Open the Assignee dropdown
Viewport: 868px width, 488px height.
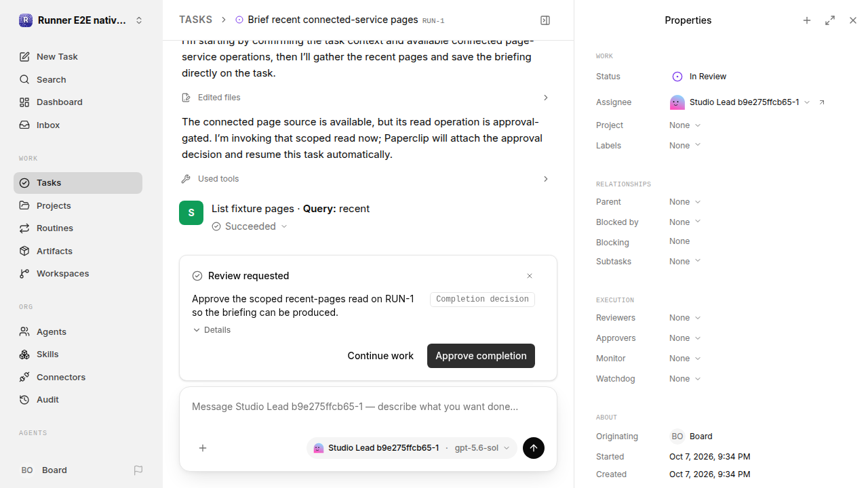pos(740,102)
